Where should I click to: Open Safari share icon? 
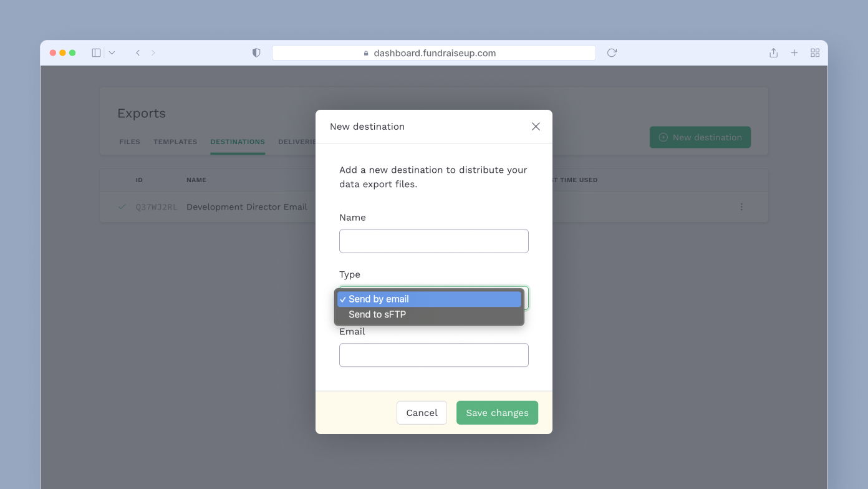tap(773, 53)
